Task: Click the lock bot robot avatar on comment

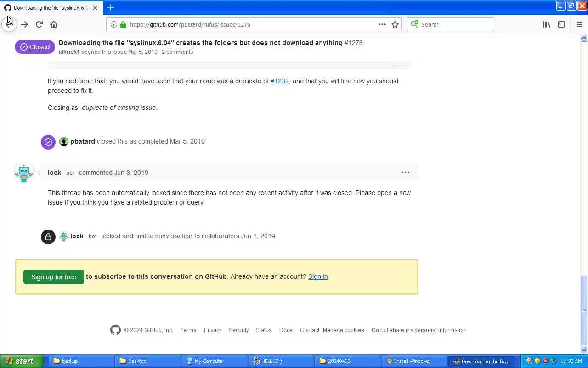Action: [x=24, y=173]
